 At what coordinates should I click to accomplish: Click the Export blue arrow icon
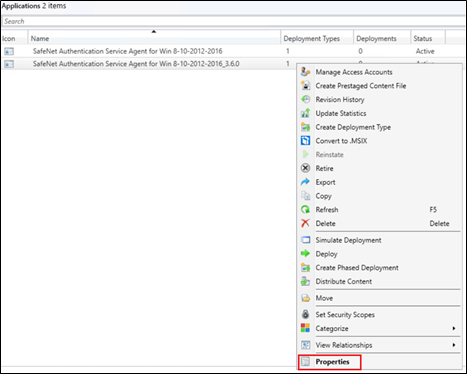pos(305,182)
